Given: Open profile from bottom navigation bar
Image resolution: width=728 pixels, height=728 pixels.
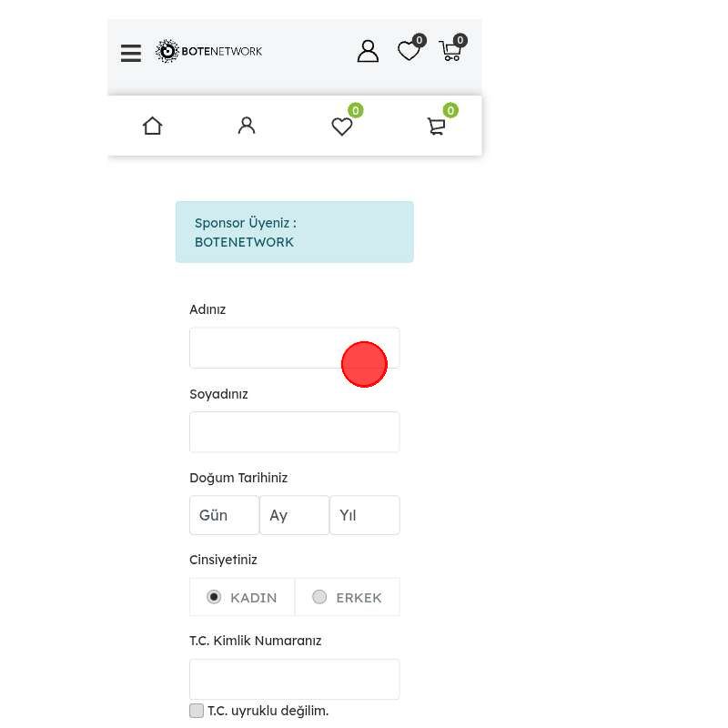Looking at the screenshot, I should tap(247, 126).
